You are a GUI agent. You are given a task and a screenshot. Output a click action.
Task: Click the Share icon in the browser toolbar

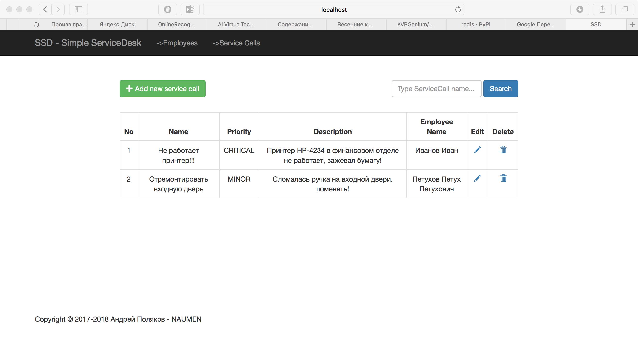tap(602, 9)
